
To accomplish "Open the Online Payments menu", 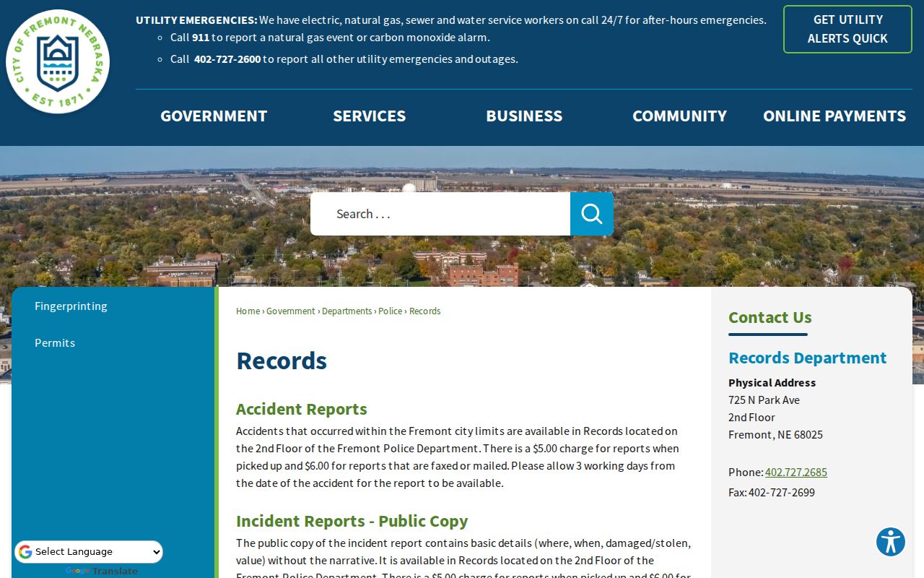I will click(x=834, y=116).
